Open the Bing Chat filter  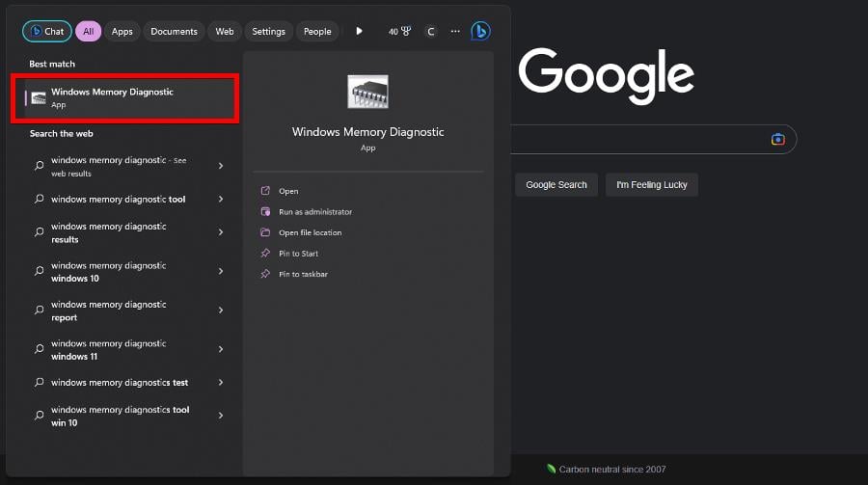[x=47, y=32]
